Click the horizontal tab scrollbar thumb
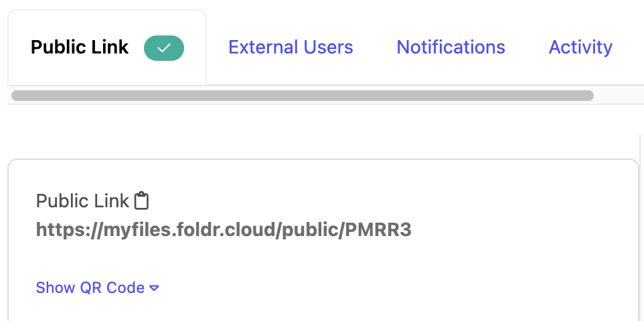The width and height of the screenshot is (644, 321). (x=302, y=96)
